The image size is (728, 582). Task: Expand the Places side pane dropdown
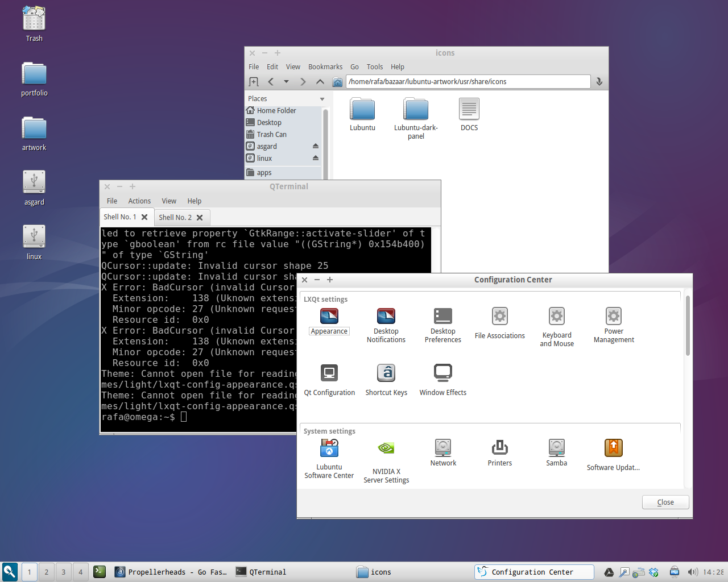[322, 99]
